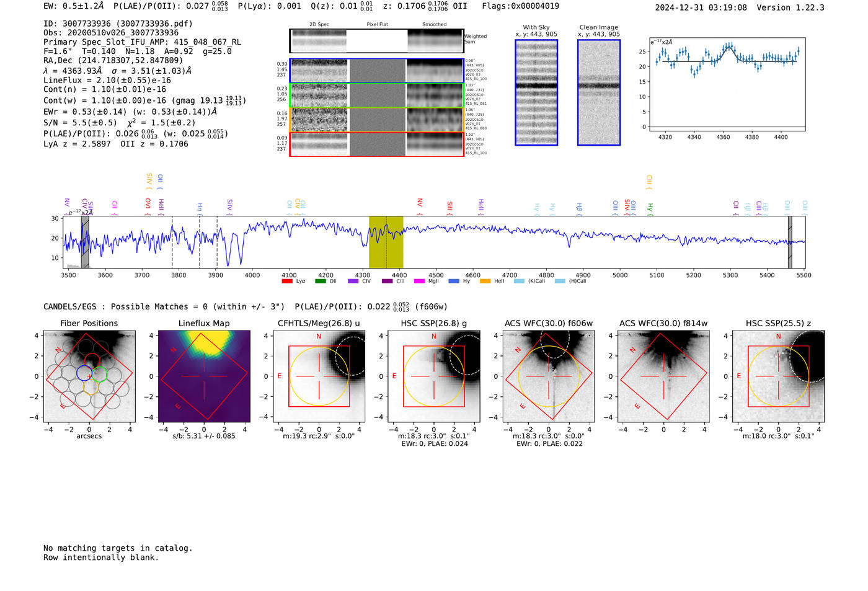Screen dimensions: 868x591
Task: Click the 'EWr: 0, PLAE: 0.024' caption
Action: [x=434, y=444]
